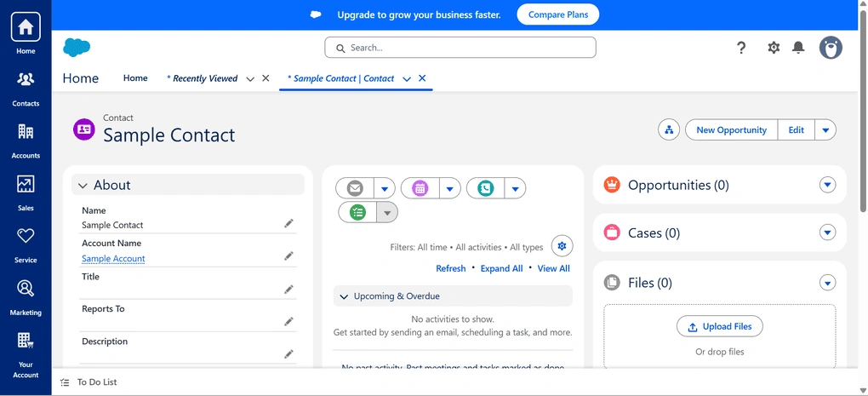This screenshot has width=868, height=396.
Task: Open dropdown next to log call button
Action: [x=516, y=189]
